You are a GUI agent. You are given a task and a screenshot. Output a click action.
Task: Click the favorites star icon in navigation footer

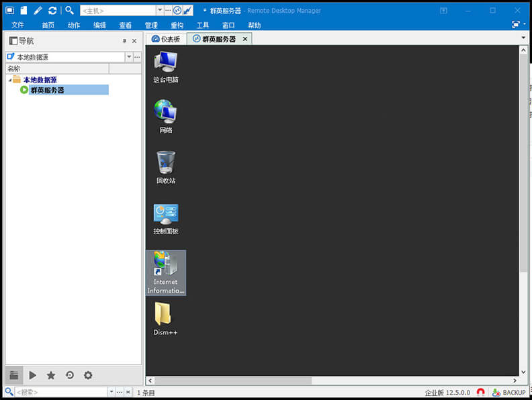point(51,375)
